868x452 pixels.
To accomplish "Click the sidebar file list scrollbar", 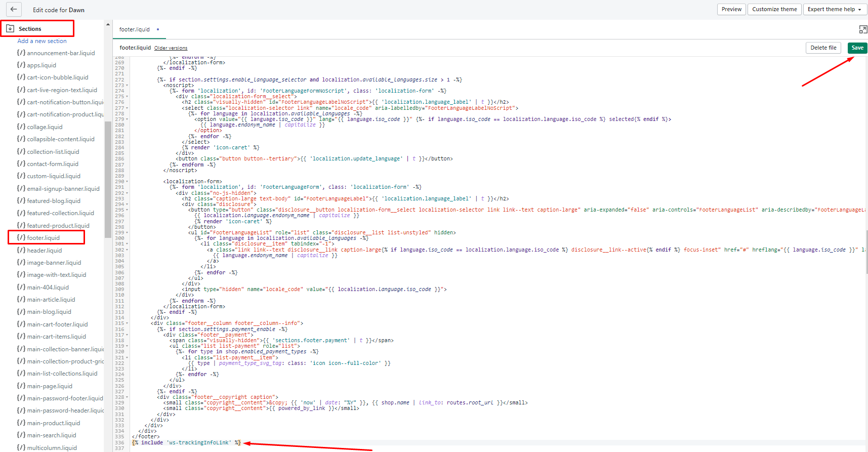I will (108, 180).
